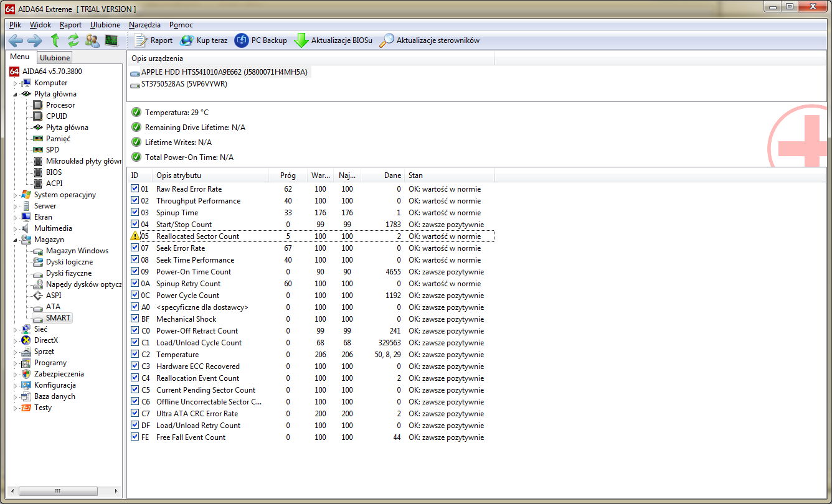Select the ST3750528AS drive entry
Screen dimensions: 832x504
(179, 84)
